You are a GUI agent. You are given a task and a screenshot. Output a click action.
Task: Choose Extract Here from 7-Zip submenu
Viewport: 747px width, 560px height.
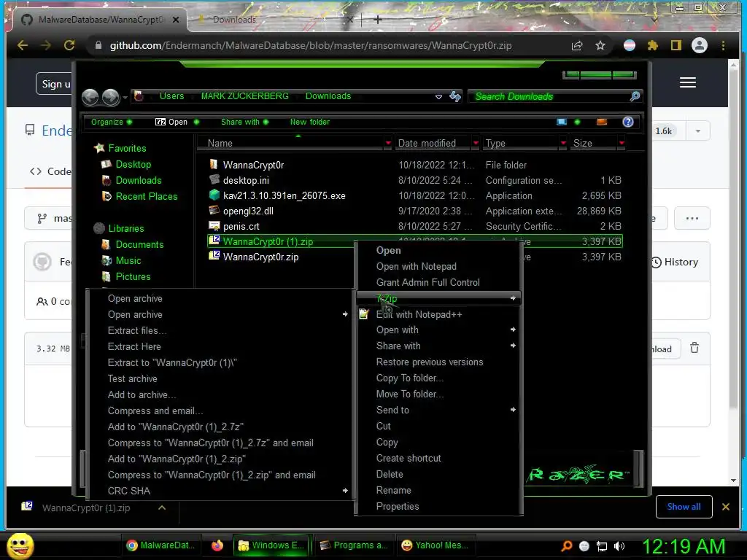[222, 346]
